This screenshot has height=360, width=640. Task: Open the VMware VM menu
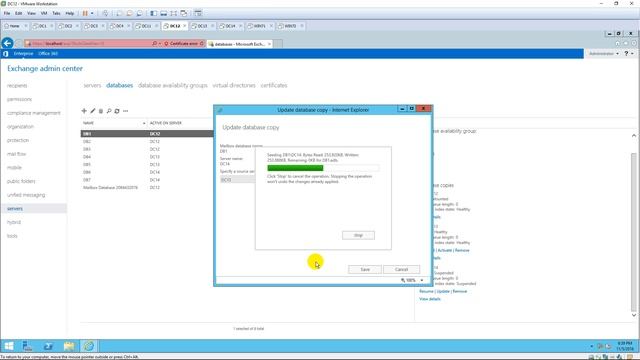pyautogui.click(x=44, y=13)
